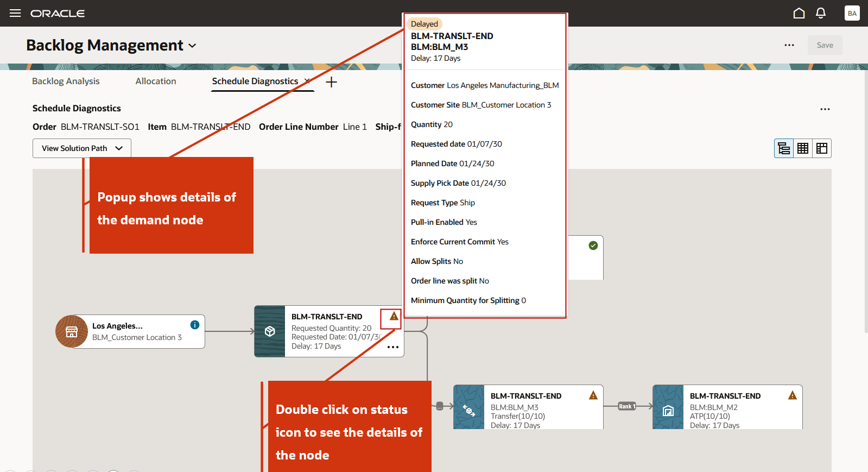Select Los Angeles customer node label
The width and height of the screenshot is (868, 472).
pos(117,326)
